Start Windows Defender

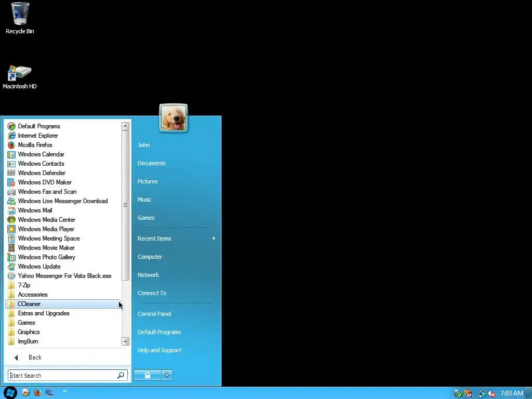[x=63, y=173]
